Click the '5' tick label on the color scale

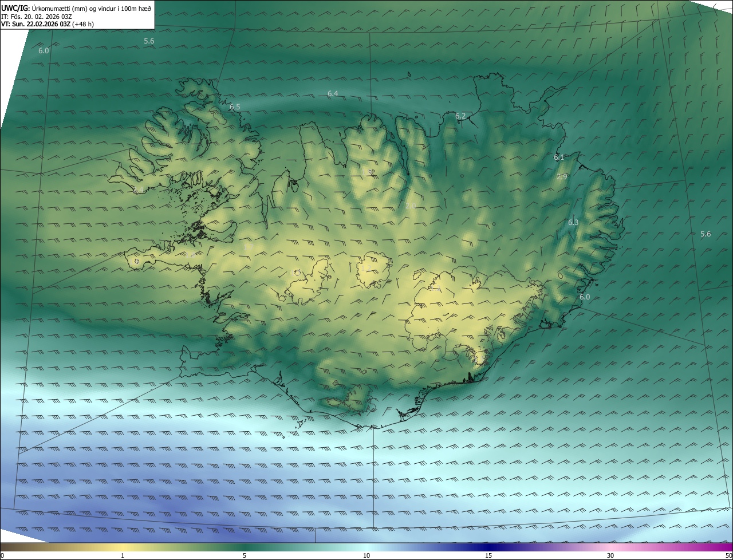click(x=245, y=556)
